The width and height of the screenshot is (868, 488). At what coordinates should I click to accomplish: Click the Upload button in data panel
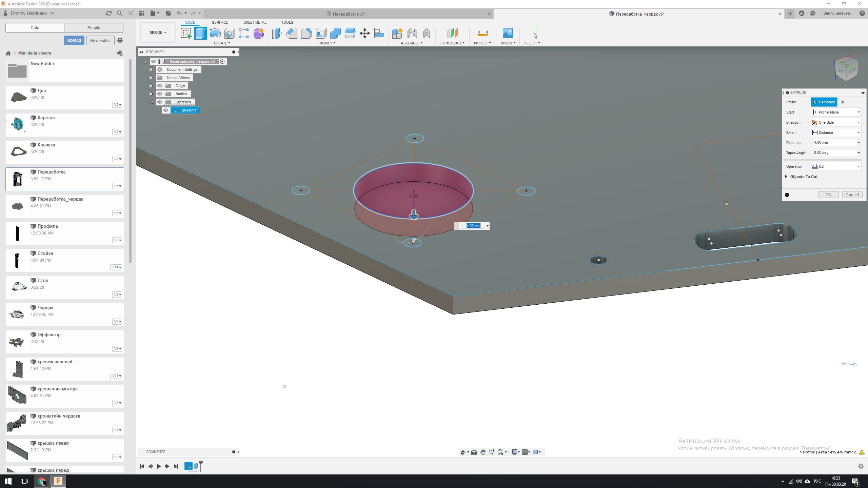[x=74, y=40]
